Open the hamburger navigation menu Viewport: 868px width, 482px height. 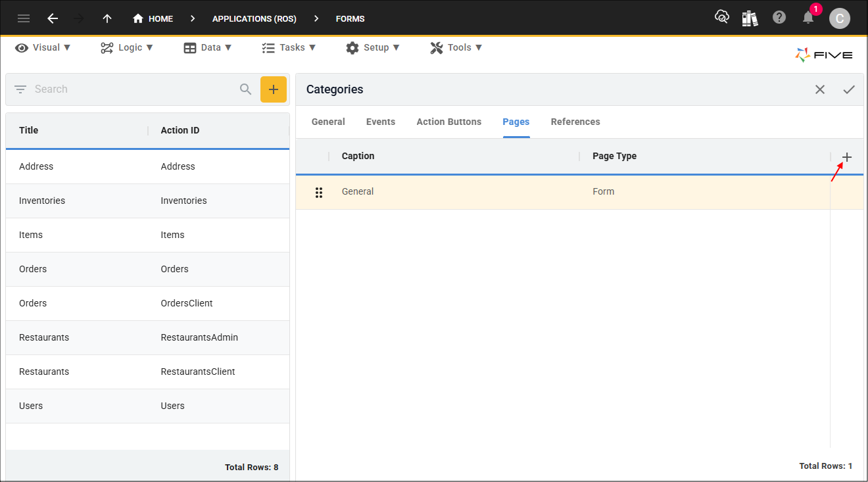24,18
